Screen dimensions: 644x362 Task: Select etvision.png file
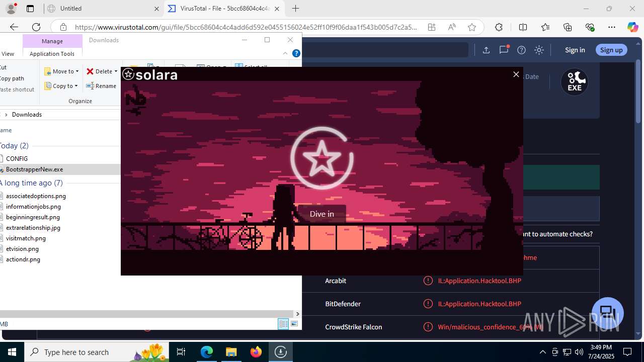tap(22, 249)
